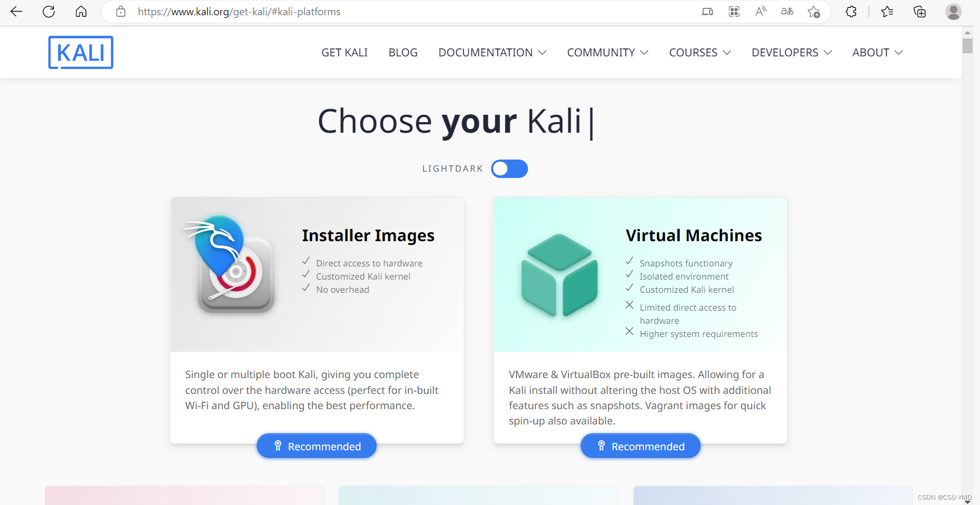The image size is (980, 505).
Task: Expand the DOCUMENTATION dropdown
Action: [x=492, y=53]
